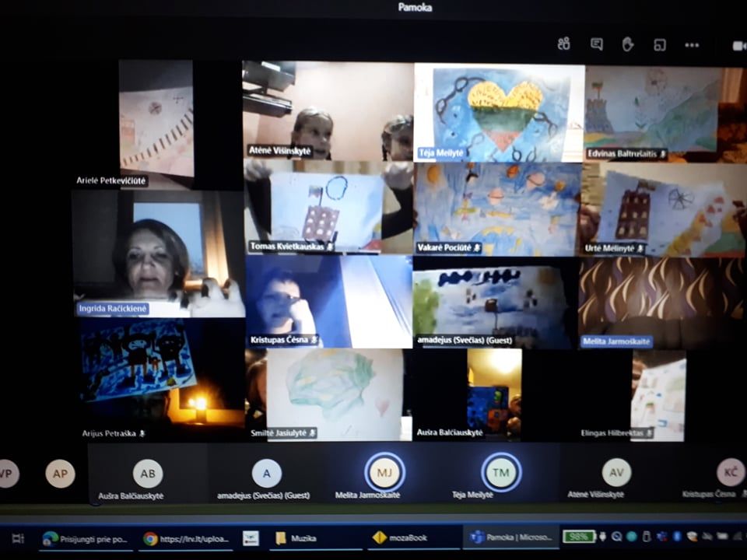The image size is (747, 560).
Task: Open the mozaBook app in taskbar
Action: pyautogui.click(x=411, y=538)
